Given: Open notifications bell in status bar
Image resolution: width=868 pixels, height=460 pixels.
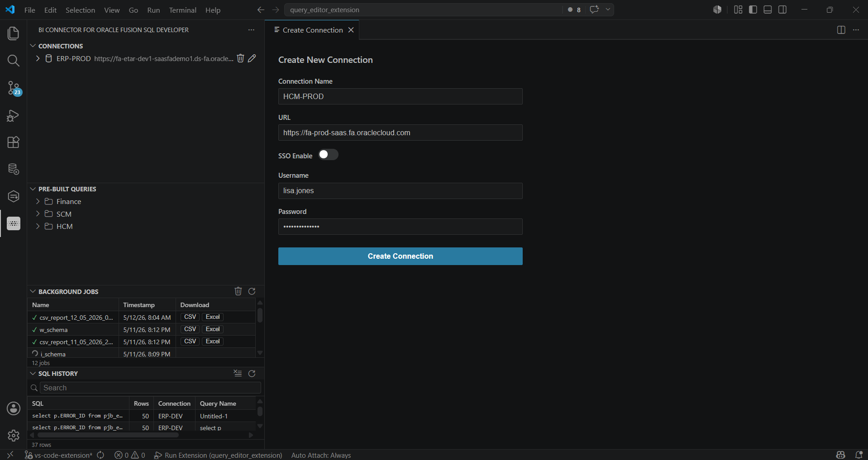Looking at the screenshot, I should (x=858, y=455).
